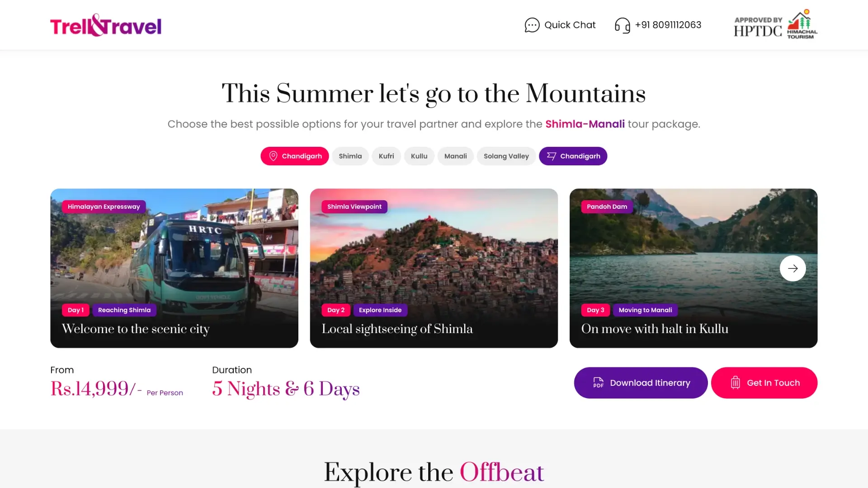Click the headset phone support icon

pos(622,25)
